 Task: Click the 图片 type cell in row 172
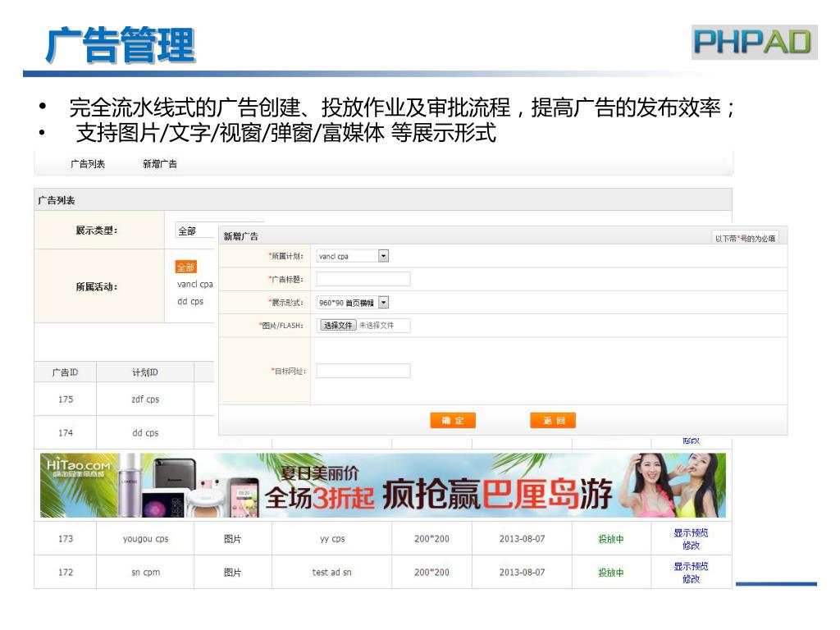click(232, 572)
